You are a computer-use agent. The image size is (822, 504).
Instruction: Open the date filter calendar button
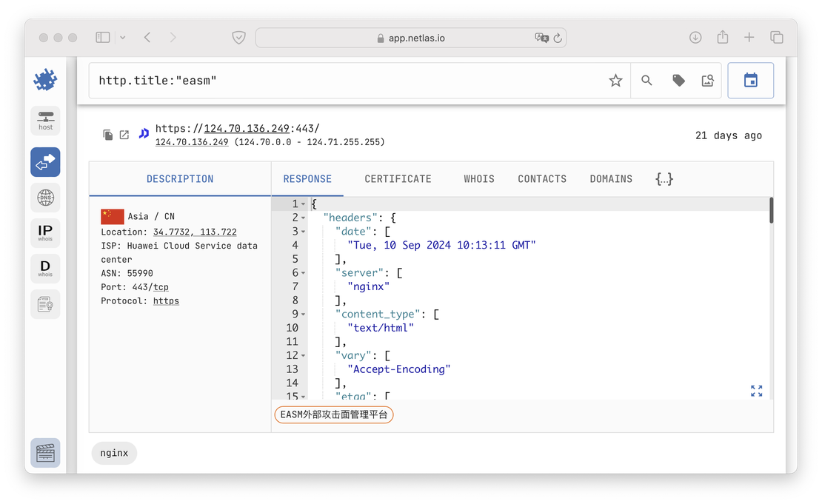pyautogui.click(x=750, y=80)
